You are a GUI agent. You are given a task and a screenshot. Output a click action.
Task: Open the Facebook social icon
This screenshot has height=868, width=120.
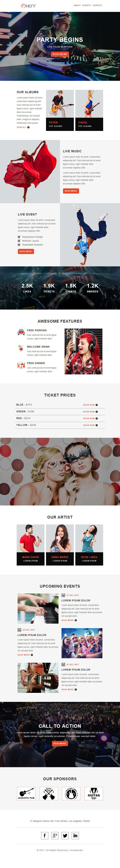(x=45, y=835)
